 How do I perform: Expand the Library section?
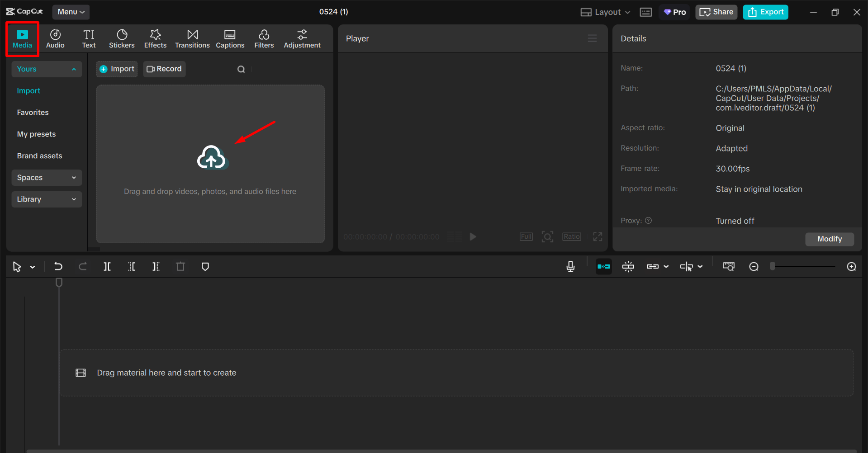pyautogui.click(x=46, y=199)
